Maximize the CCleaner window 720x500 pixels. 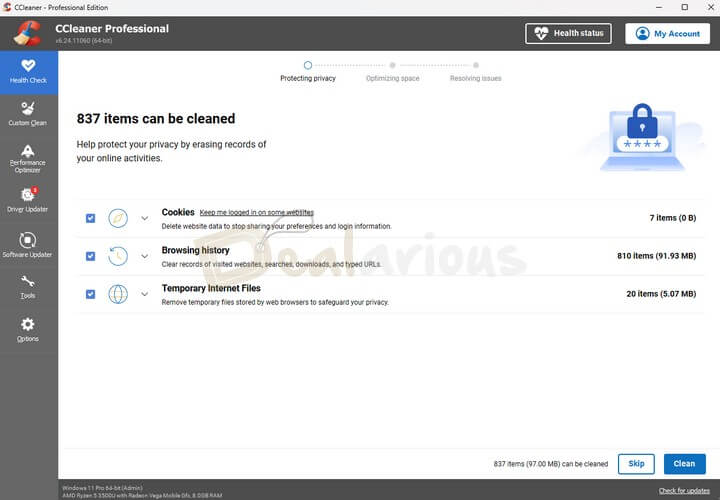685,7
